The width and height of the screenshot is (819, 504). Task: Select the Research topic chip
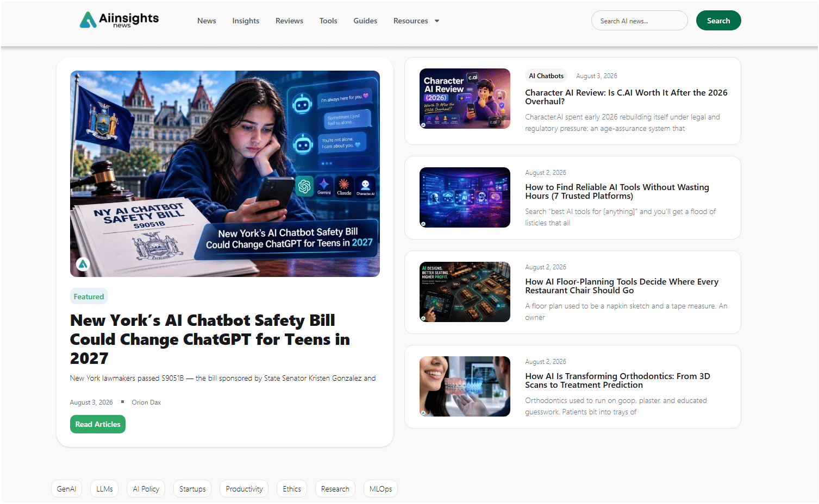coord(335,489)
